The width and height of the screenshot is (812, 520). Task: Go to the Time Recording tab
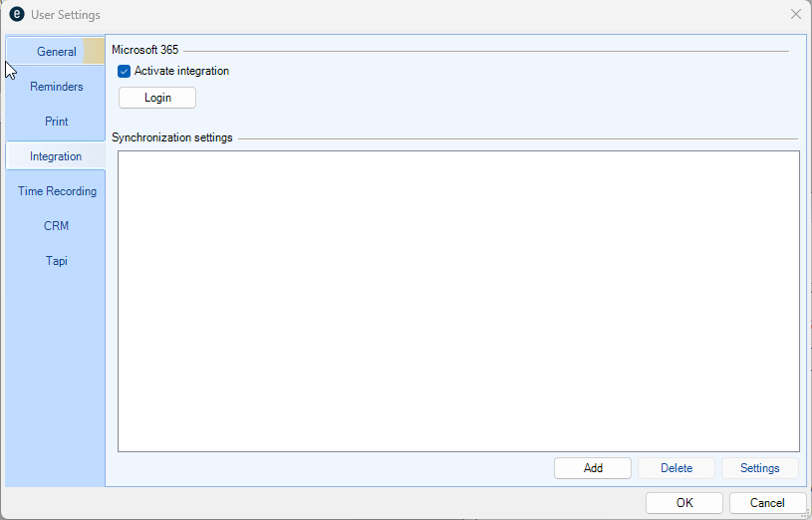(x=57, y=191)
